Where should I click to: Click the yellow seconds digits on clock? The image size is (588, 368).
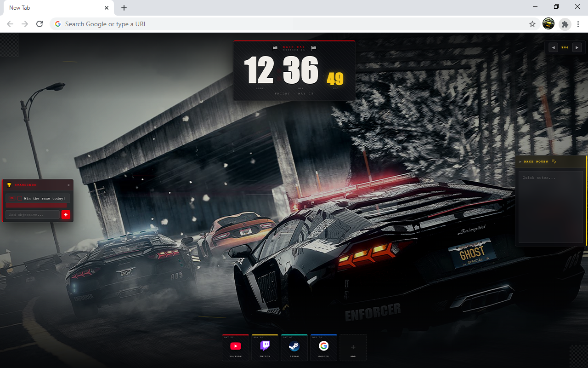[x=335, y=79]
